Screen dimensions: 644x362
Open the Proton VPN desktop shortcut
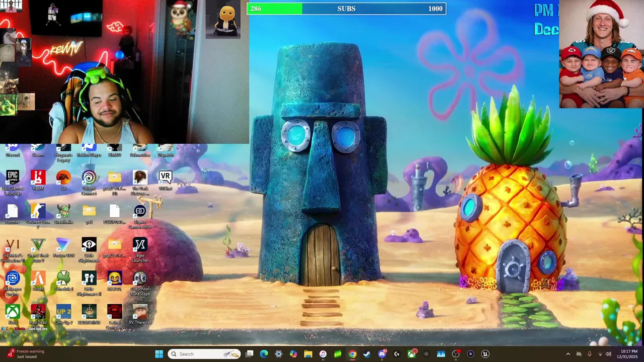click(x=63, y=248)
